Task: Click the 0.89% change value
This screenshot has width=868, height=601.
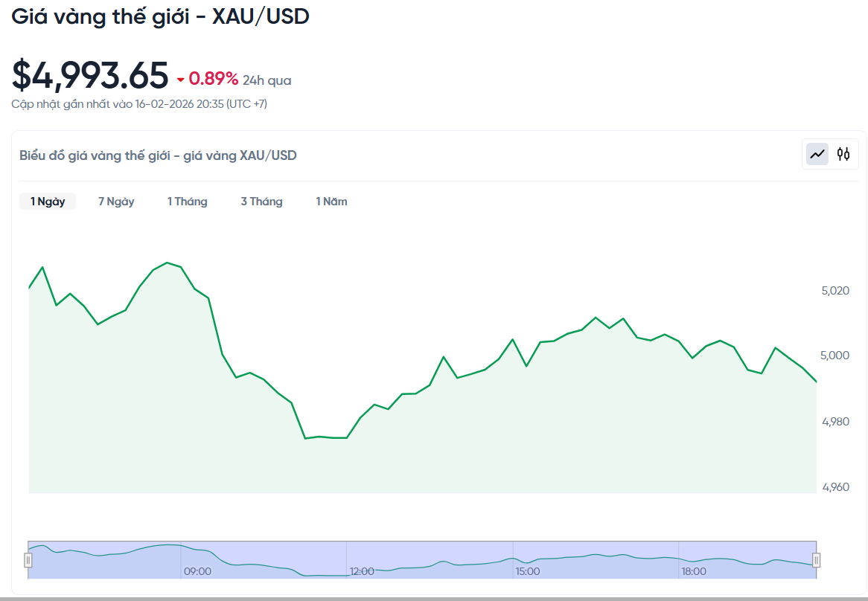Action: pos(214,79)
